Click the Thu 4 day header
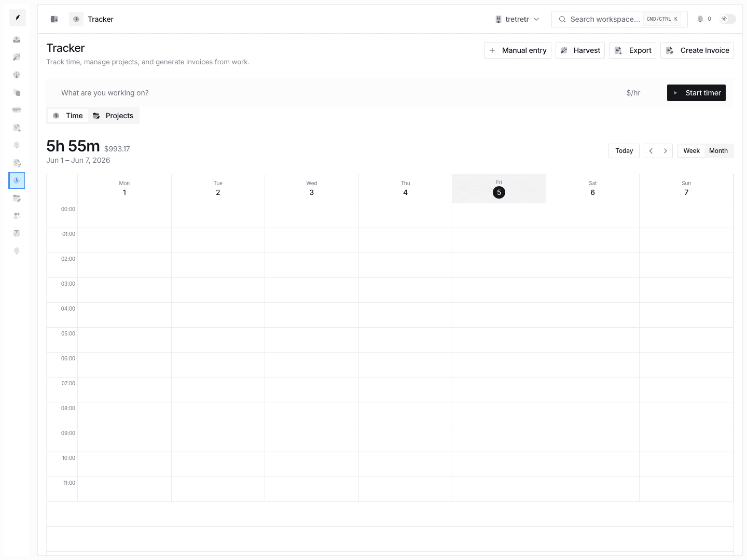 click(405, 188)
